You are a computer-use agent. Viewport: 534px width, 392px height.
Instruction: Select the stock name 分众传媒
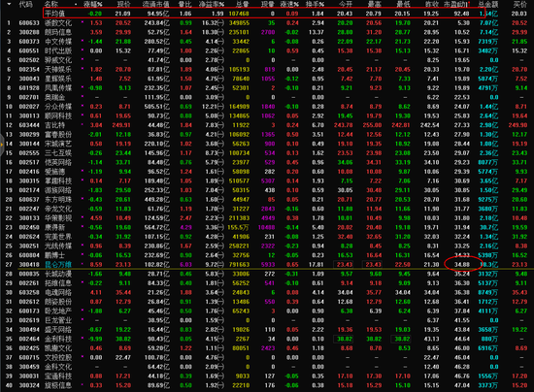(58, 107)
